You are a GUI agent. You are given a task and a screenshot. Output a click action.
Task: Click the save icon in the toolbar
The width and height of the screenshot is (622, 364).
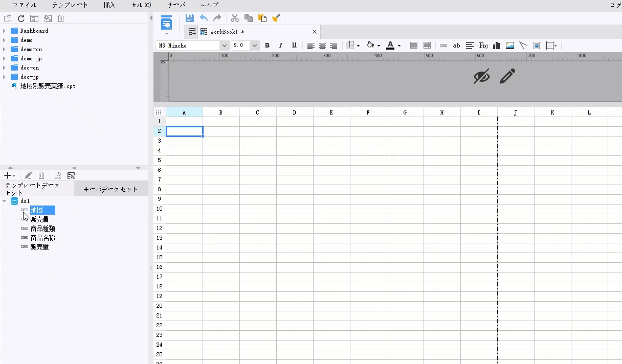pyautogui.click(x=190, y=18)
